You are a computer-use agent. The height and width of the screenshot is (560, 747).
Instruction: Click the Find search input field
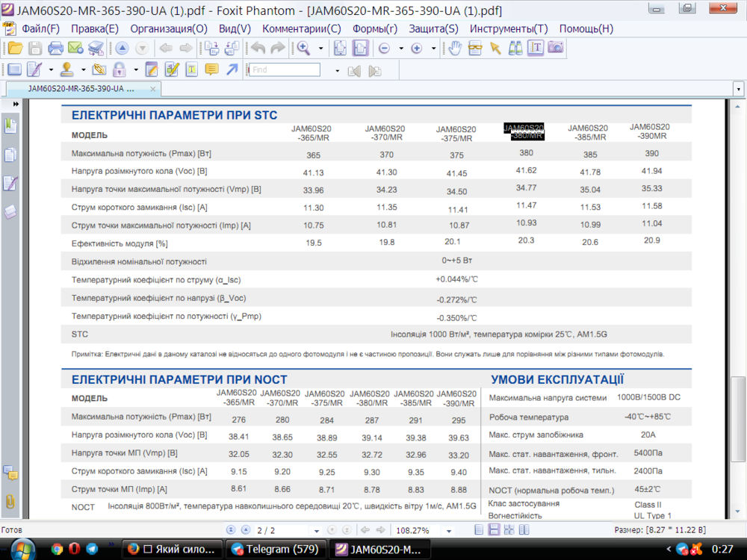tap(285, 70)
